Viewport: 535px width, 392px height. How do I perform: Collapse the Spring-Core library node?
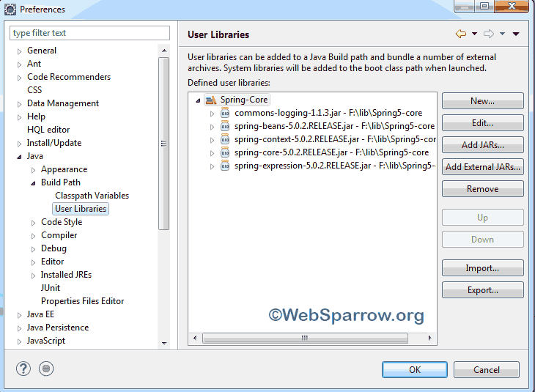tap(198, 100)
